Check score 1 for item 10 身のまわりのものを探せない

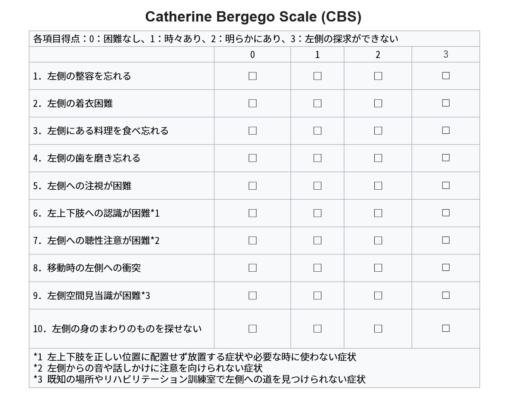[x=318, y=329]
